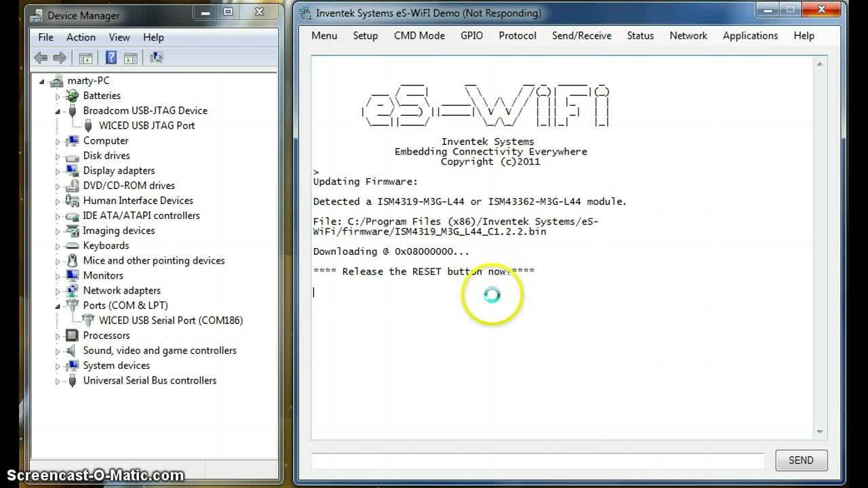This screenshot has height=488, width=868.
Task: Click the Network adapters category icon
Action: (x=72, y=290)
